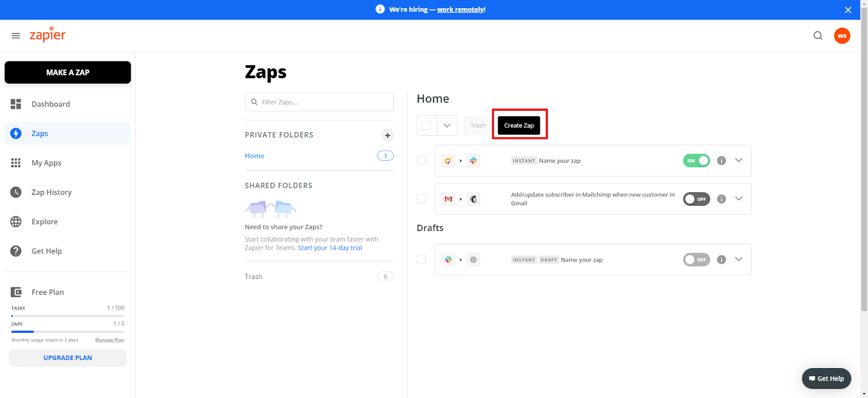Click the UPGRADE PLAN button

click(x=68, y=358)
